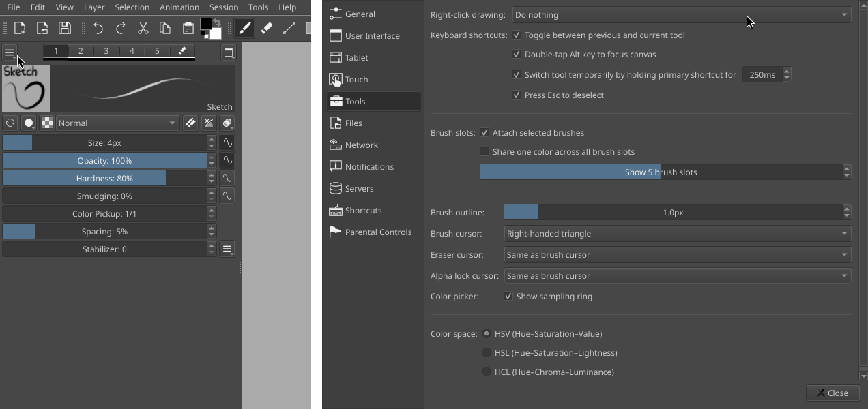This screenshot has width=868, height=409.
Task: Click the Hardness slider
Action: pos(104,178)
